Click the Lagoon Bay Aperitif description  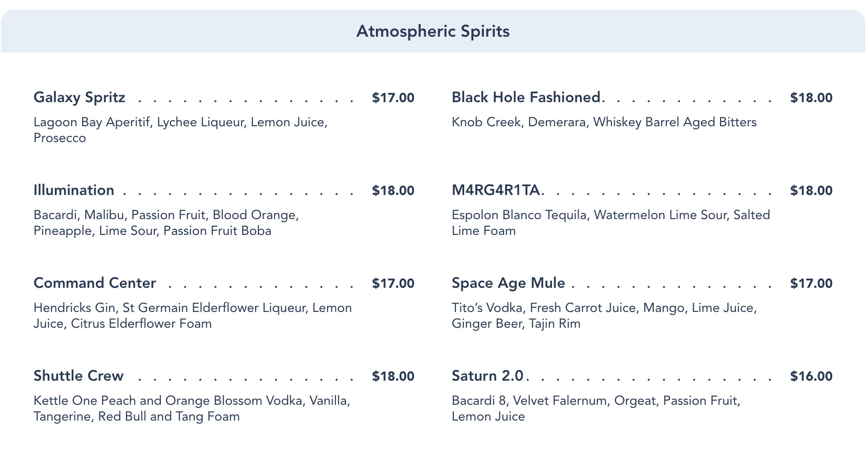(181, 130)
